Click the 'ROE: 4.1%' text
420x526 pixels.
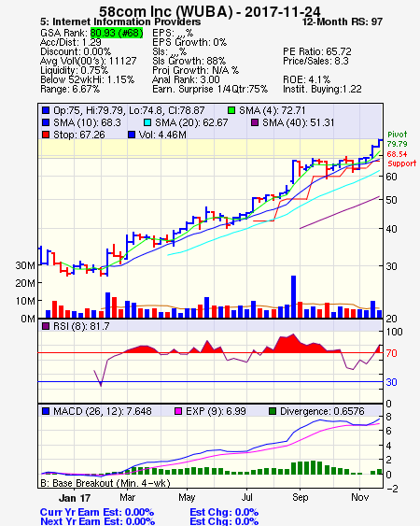coord(306,79)
